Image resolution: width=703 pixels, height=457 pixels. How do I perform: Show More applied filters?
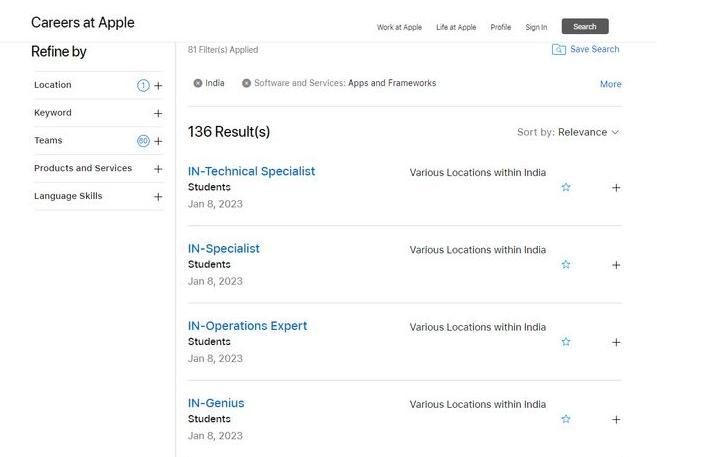[611, 84]
